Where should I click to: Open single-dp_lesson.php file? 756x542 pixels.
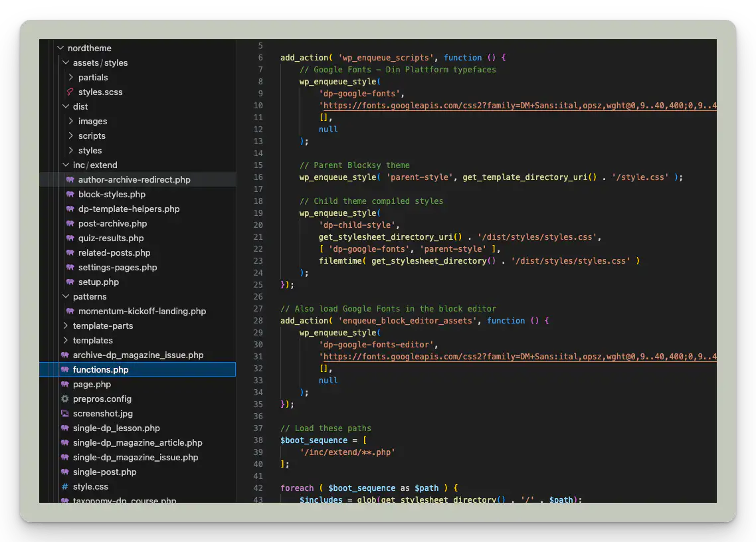pyautogui.click(x=116, y=428)
